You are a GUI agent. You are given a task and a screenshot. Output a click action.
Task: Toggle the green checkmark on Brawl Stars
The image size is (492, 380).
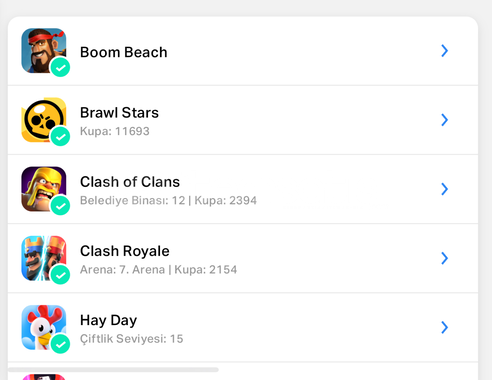60,137
